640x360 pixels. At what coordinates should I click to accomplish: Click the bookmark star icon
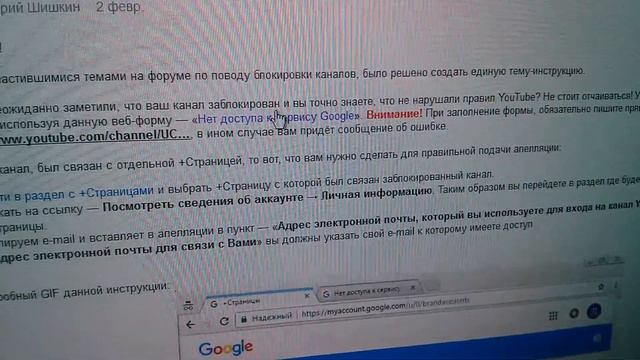pos(601,287)
